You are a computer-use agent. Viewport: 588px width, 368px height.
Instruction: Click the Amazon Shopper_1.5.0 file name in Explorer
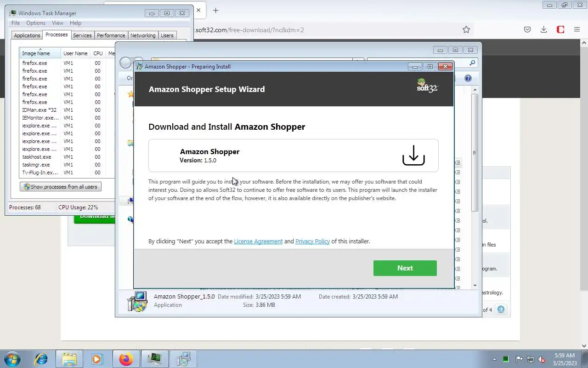(x=184, y=297)
